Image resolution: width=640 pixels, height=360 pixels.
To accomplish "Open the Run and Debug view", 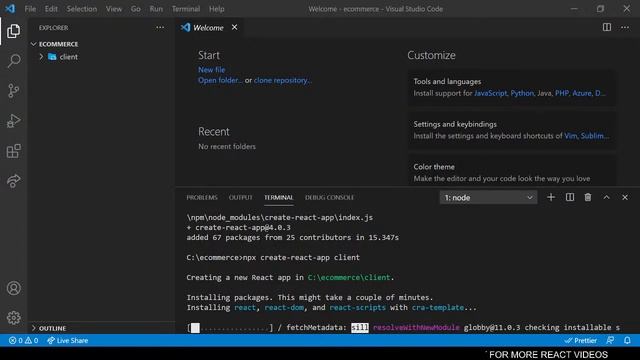I will 13,121.
